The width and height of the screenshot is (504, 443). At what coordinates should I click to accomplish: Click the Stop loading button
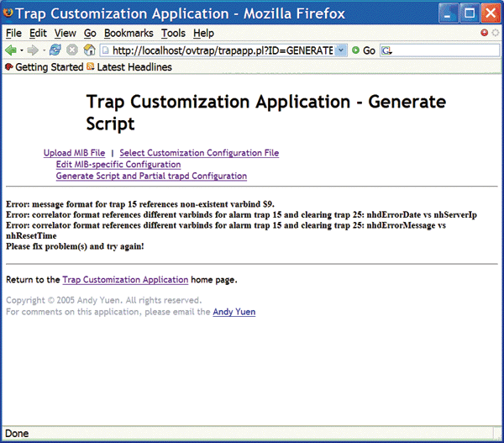tap(72, 50)
